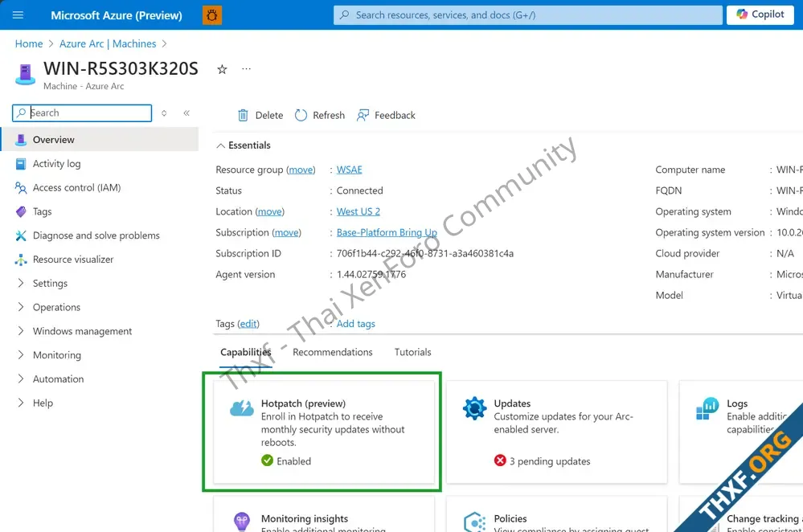Open the hamburger portal menu
The width and height of the screenshot is (803, 532).
[x=18, y=14]
